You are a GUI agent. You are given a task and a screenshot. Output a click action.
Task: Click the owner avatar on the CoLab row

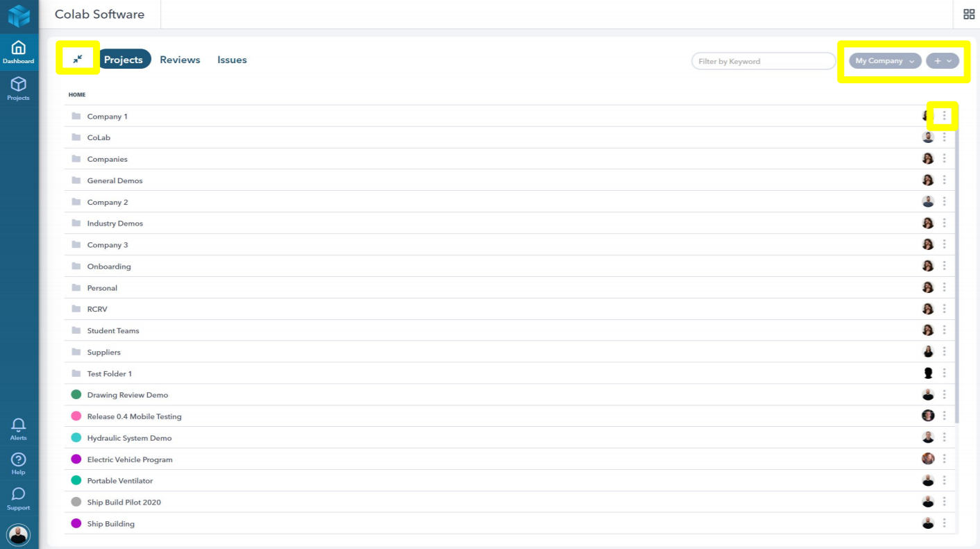pos(928,137)
